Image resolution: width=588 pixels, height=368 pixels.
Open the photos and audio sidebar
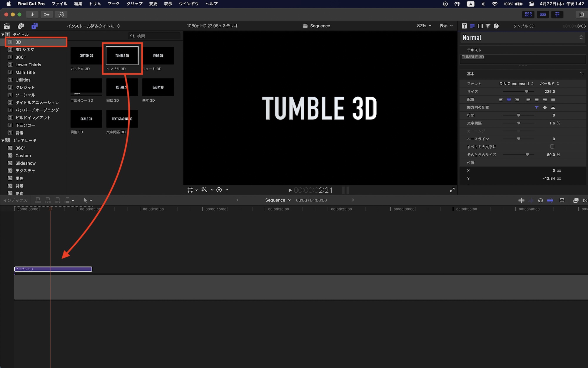[x=21, y=26]
